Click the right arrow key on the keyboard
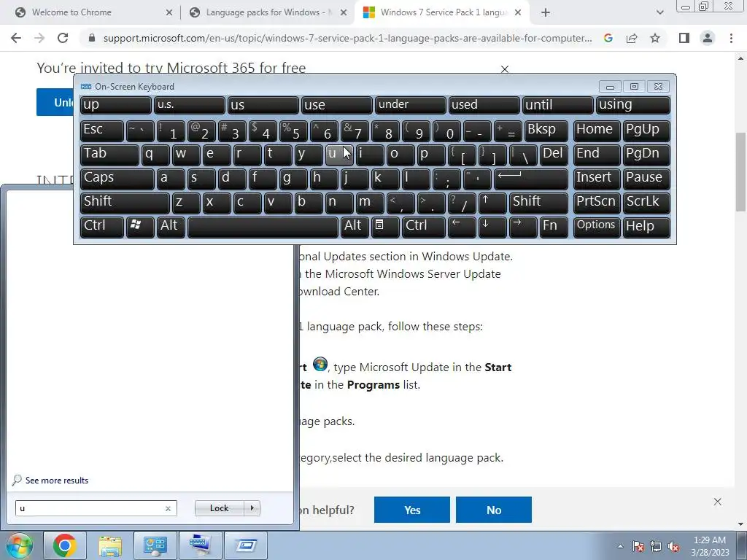 523,227
